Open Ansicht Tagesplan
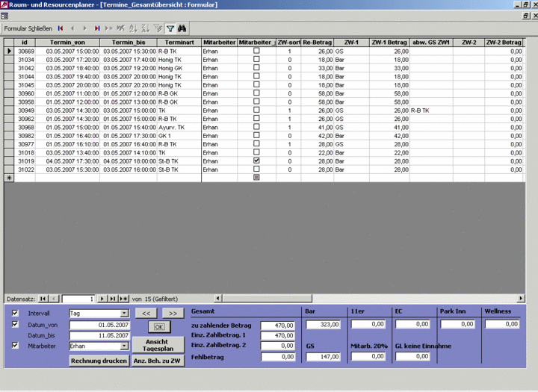The image size is (538, 392). [158, 345]
